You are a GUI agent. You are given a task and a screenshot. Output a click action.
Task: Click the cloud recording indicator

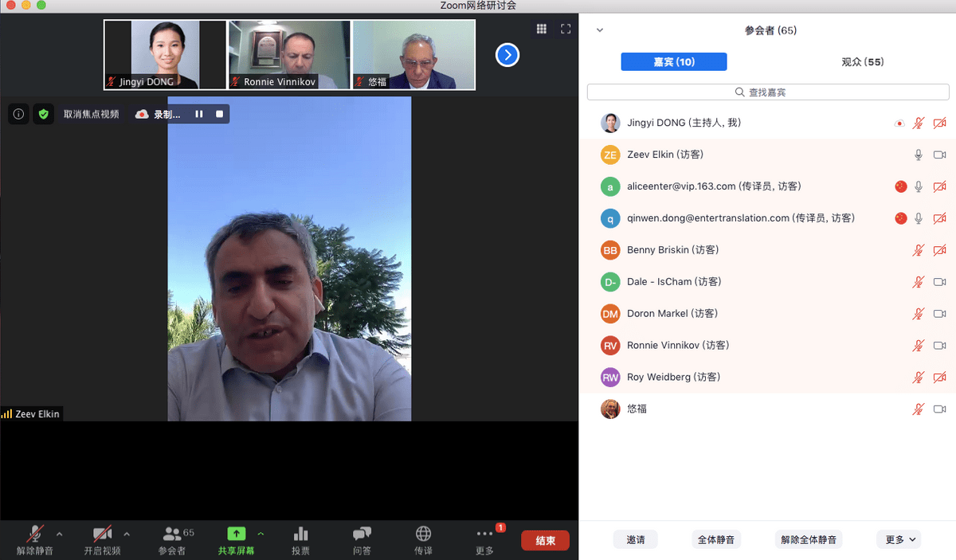coord(142,114)
